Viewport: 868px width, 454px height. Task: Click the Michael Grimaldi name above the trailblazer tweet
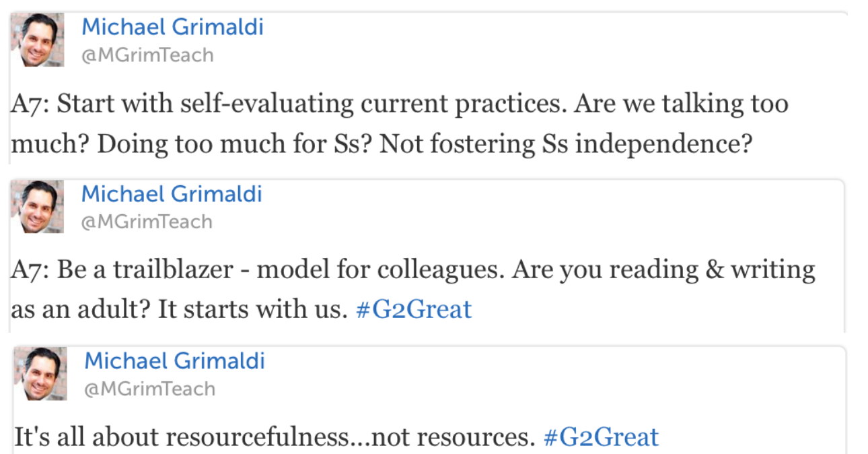pos(172,194)
